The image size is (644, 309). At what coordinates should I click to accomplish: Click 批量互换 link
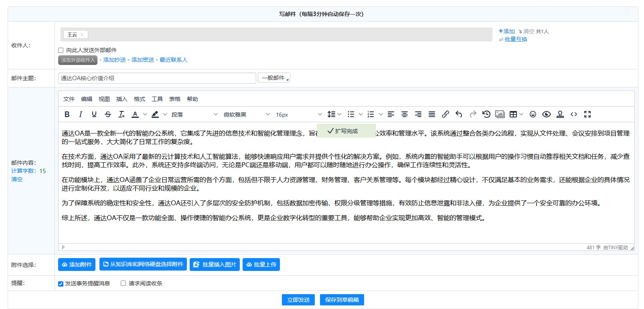pyautogui.click(x=513, y=39)
